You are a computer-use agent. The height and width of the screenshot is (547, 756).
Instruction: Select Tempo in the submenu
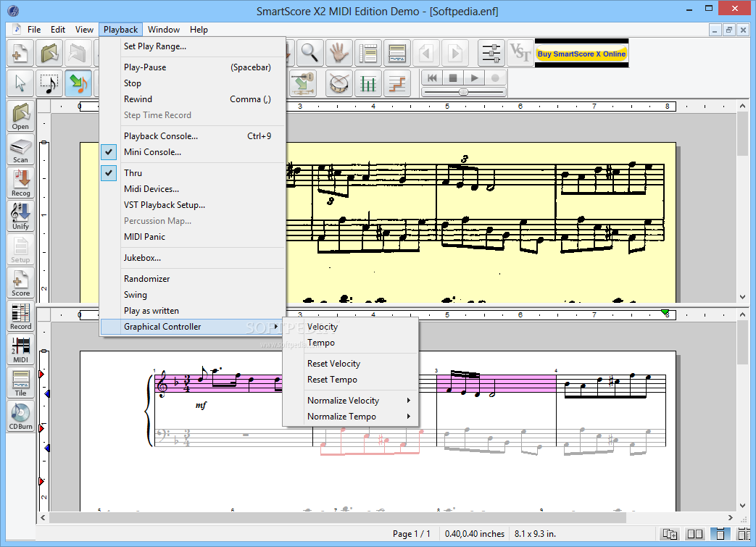351,342
